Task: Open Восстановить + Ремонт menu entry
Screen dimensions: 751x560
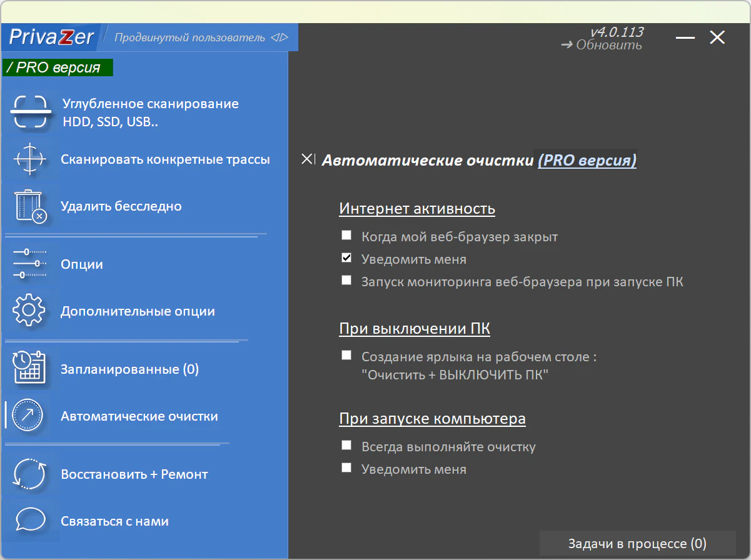Action: (134, 474)
